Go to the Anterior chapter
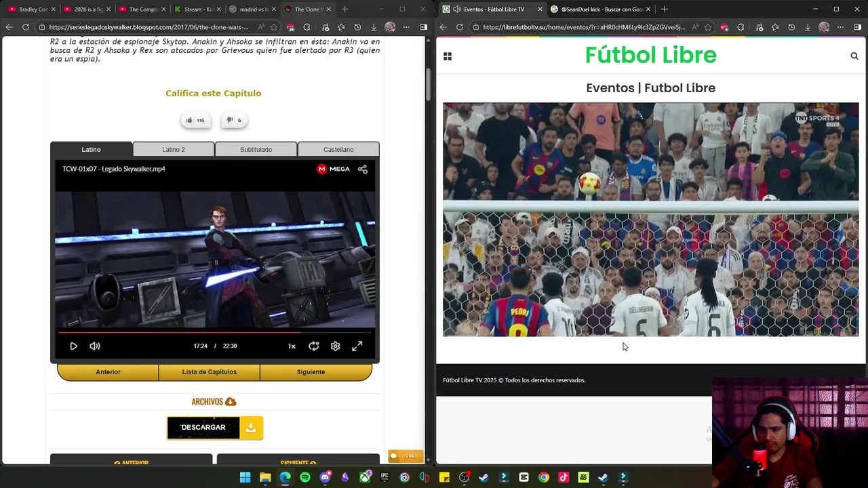 (108, 371)
